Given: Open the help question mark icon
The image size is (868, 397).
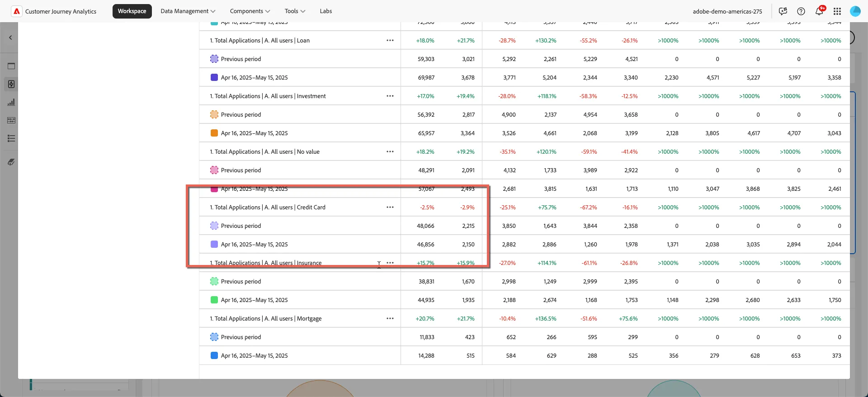Looking at the screenshot, I should 801,11.
